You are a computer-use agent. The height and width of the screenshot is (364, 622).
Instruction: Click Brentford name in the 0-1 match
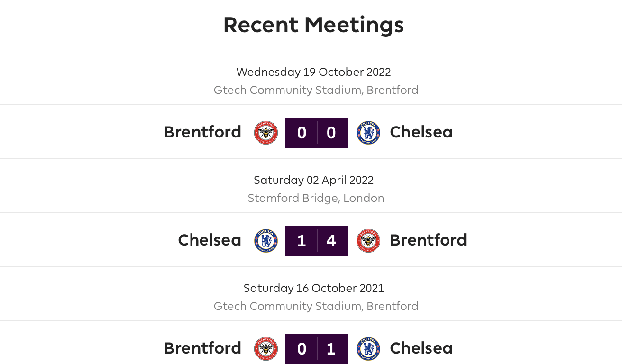coord(202,348)
